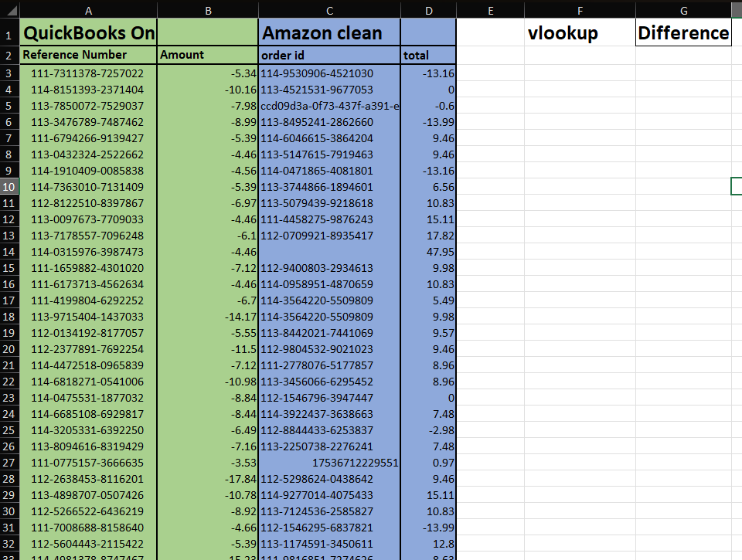Image resolution: width=742 pixels, height=560 pixels.
Task: Select the row 27 header
Action: point(9,463)
